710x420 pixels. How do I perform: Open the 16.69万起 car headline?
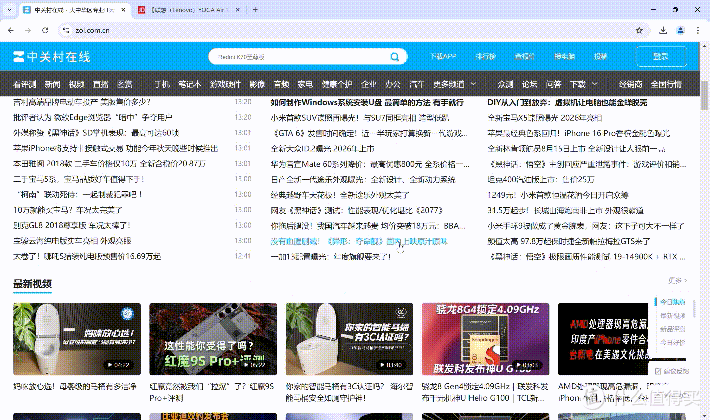(87, 256)
